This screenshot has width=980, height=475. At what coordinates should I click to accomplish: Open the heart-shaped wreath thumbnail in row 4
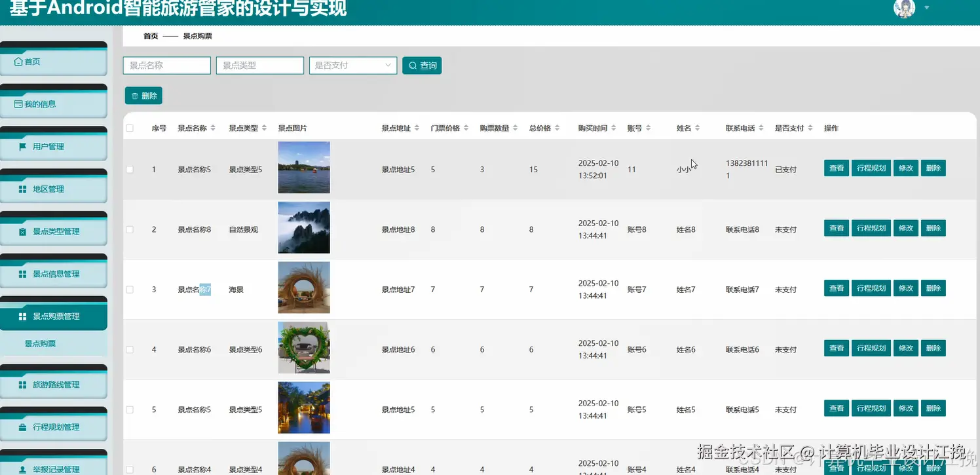point(304,348)
